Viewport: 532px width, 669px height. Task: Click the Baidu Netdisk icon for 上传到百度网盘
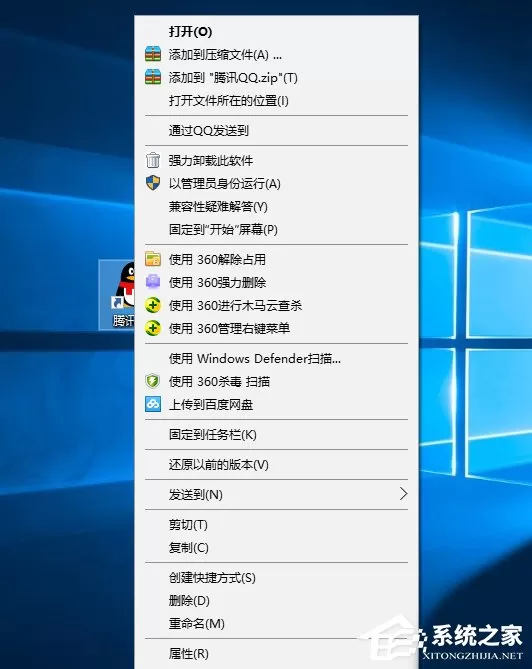point(153,404)
